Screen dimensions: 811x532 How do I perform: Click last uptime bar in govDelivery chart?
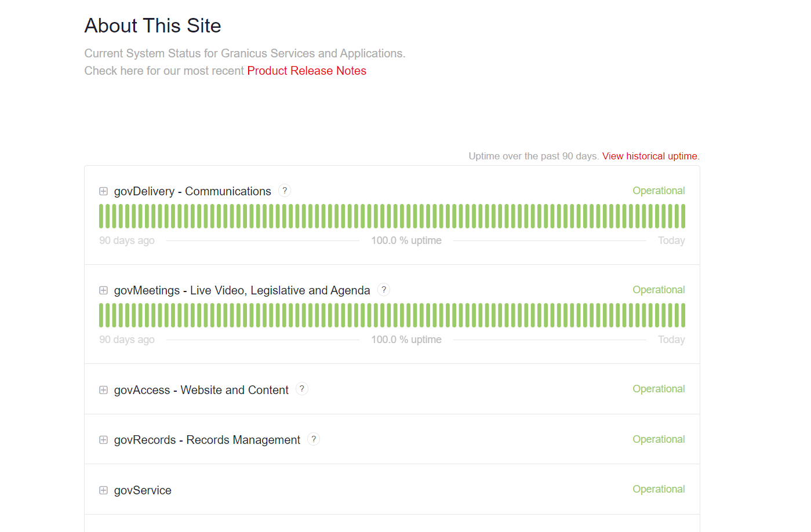[x=683, y=216]
